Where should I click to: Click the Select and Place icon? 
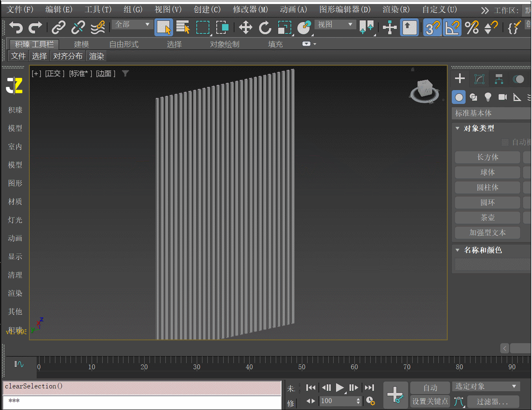(304, 28)
